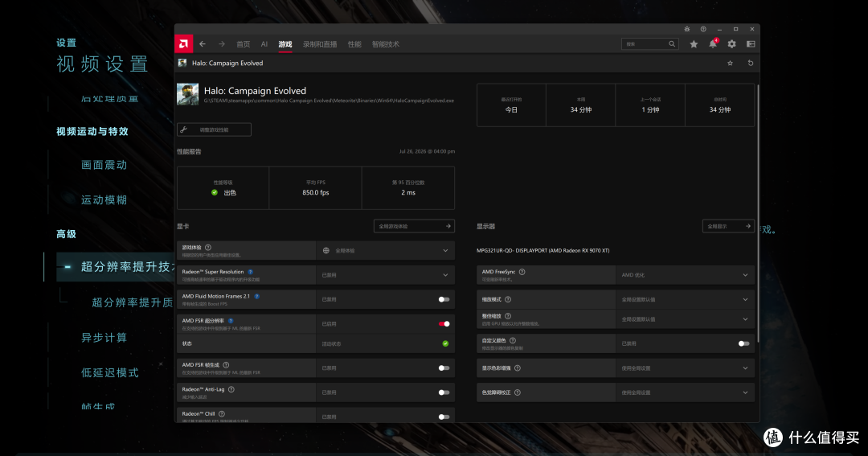
Task: Open the 录制和直播 tab
Action: click(320, 44)
